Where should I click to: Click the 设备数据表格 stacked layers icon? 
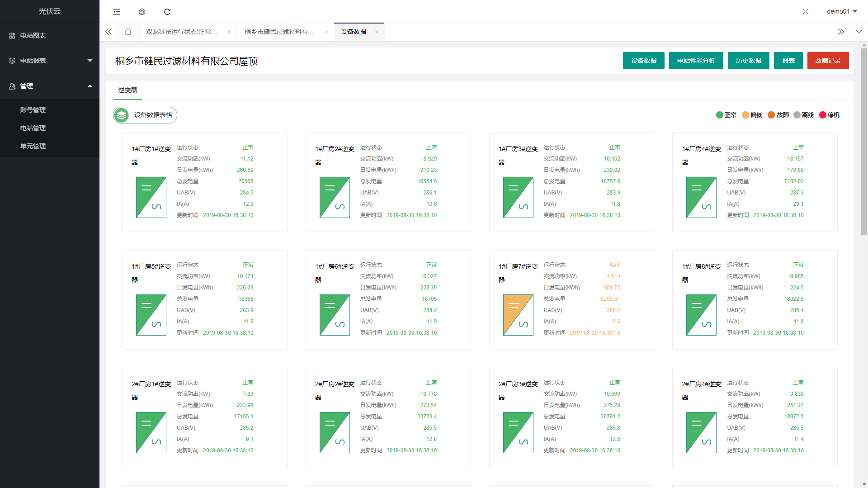(122, 115)
